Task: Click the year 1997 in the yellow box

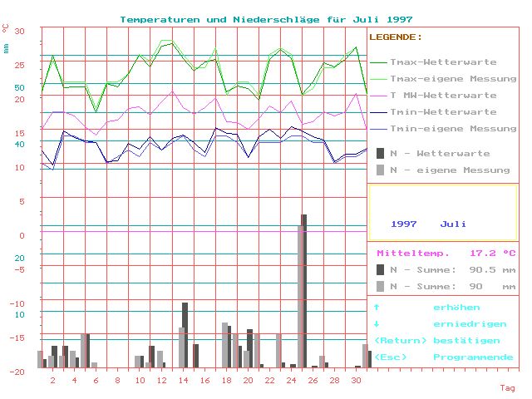Action: click(x=403, y=224)
